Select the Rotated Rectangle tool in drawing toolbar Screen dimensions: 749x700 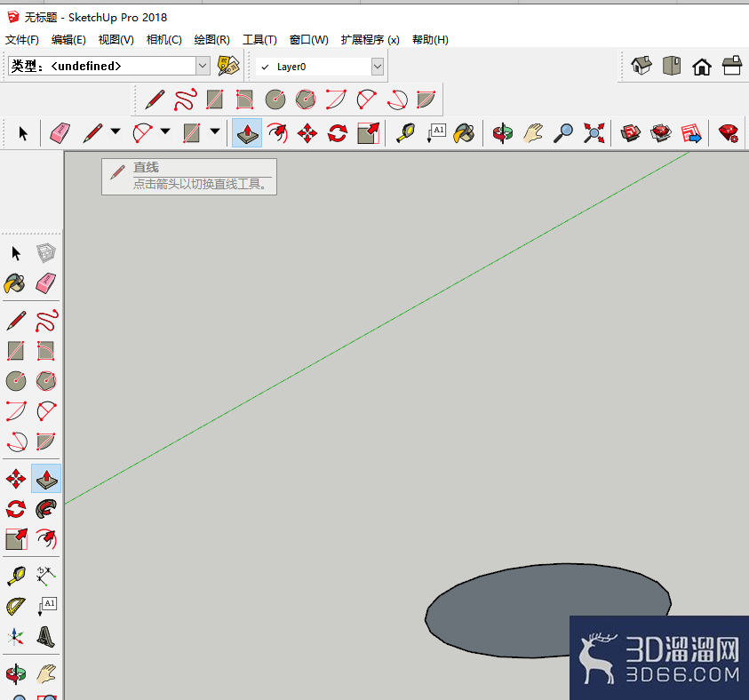click(244, 99)
